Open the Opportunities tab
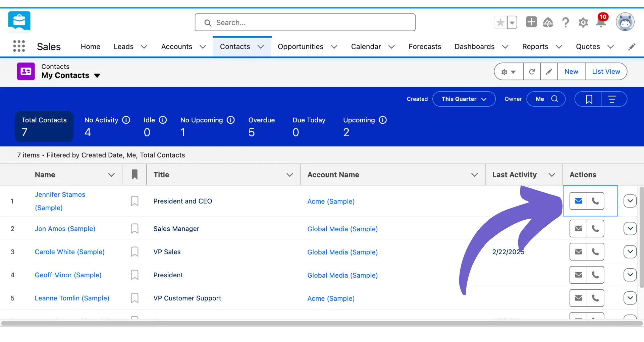644x342 pixels. click(x=301, y=47)
